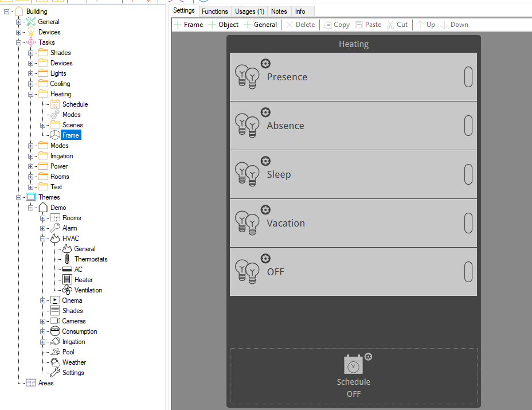Toggle the OFF mode switch
The width and height of the screenshot is (532, 410).
point(468,272)
